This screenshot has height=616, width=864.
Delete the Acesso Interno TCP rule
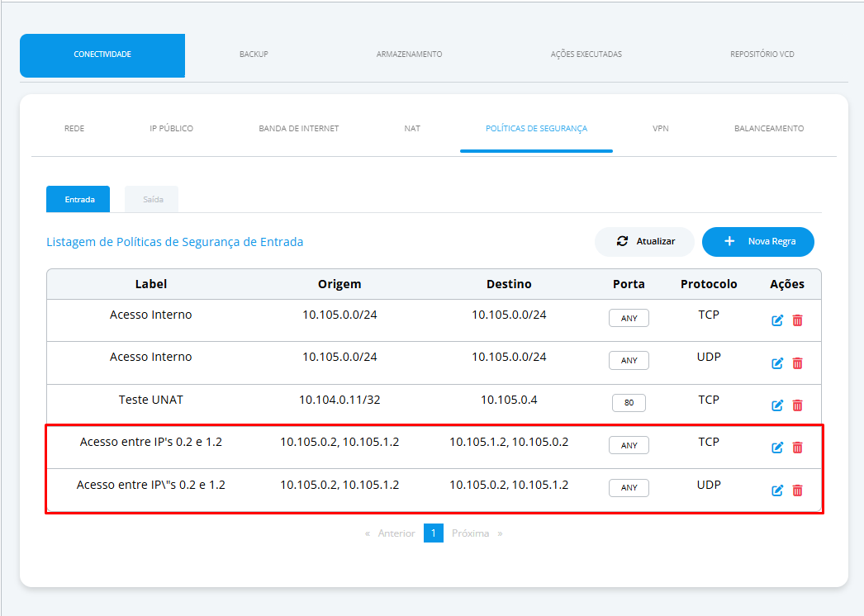coord(797,320)
